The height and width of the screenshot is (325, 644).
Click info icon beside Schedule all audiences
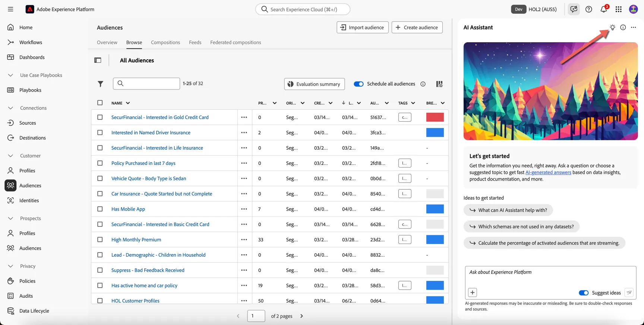click(423, 84)
